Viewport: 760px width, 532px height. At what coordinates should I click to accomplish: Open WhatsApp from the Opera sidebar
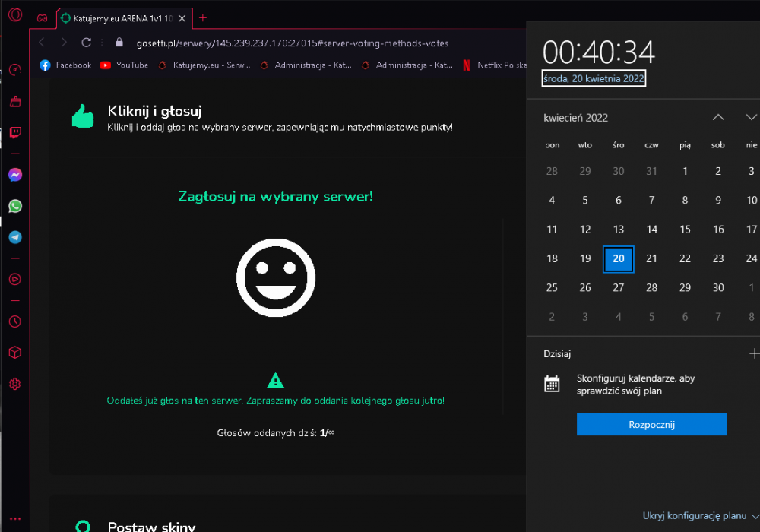(15, 206)
